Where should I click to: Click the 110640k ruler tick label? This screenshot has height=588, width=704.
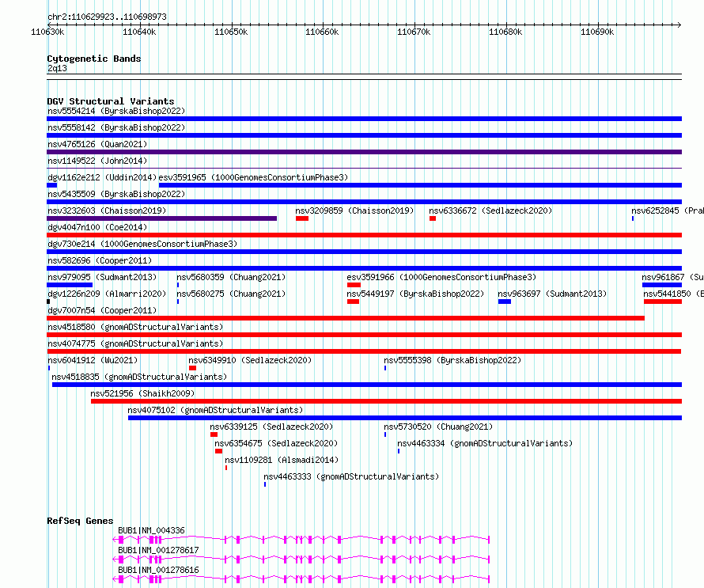click(x=140, y=32)
